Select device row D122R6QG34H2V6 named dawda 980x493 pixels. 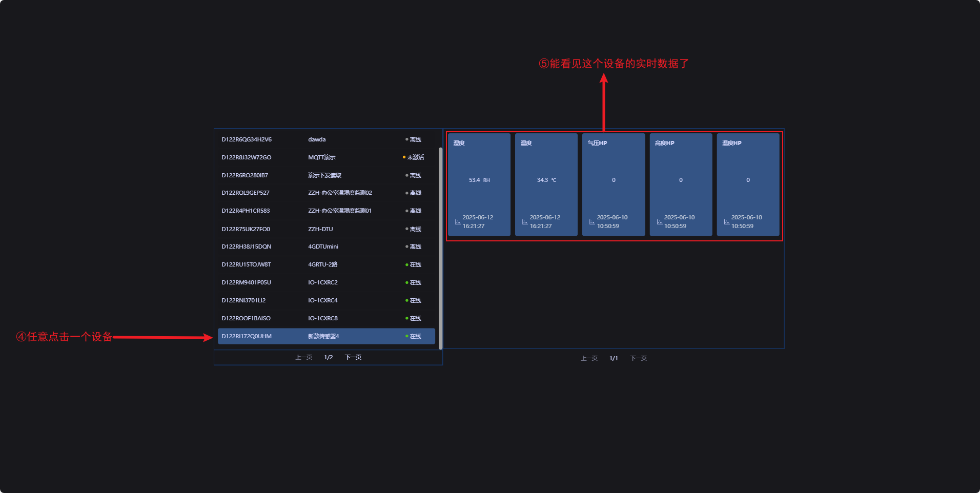326,139
